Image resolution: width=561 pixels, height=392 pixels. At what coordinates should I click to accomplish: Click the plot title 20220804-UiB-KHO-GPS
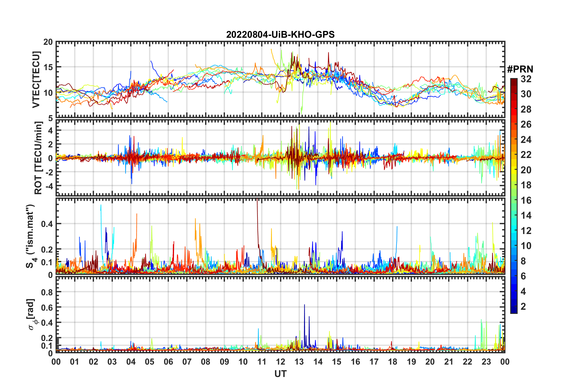[280, 35]
